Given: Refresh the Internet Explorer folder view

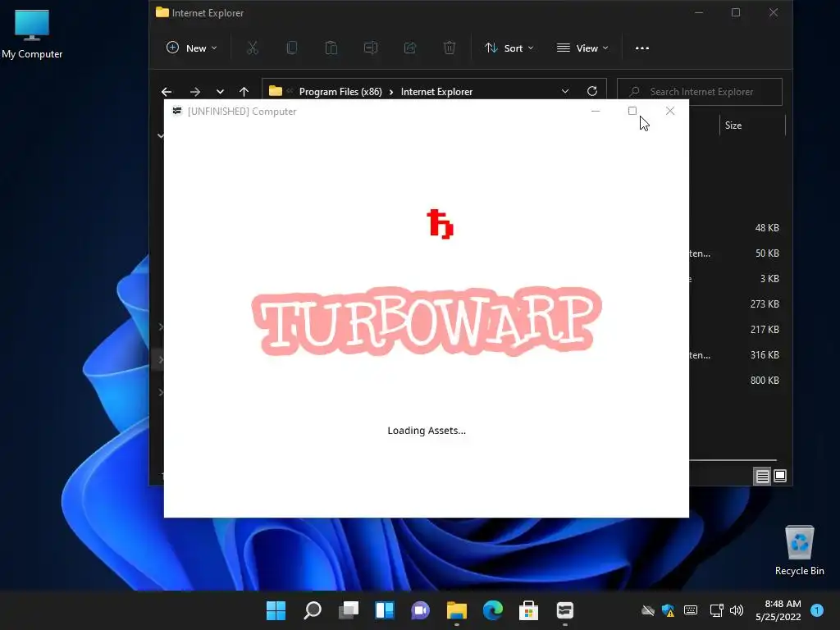Looking at the screenshot, I should tap(592, 92).
